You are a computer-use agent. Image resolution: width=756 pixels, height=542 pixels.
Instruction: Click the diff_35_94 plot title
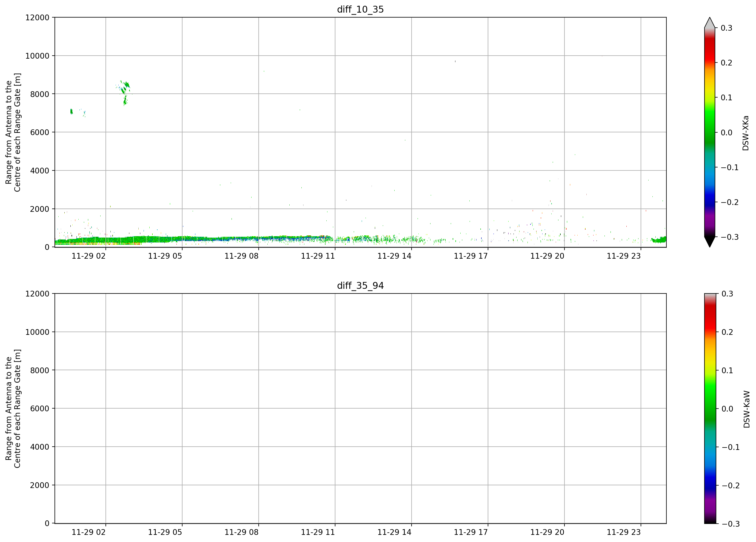click(x=360, y=286)
